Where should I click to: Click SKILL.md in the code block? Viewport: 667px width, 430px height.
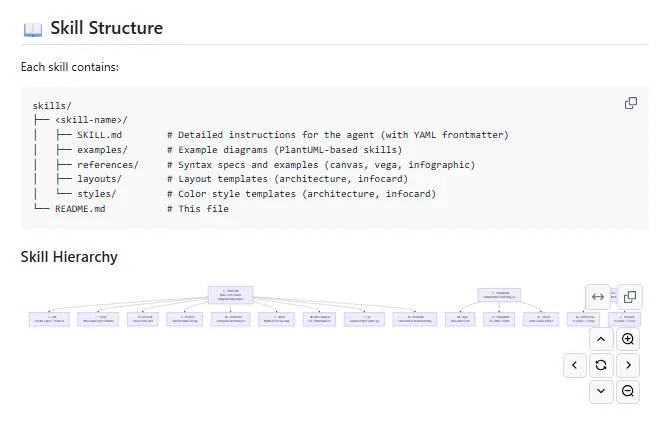(99, 135)
